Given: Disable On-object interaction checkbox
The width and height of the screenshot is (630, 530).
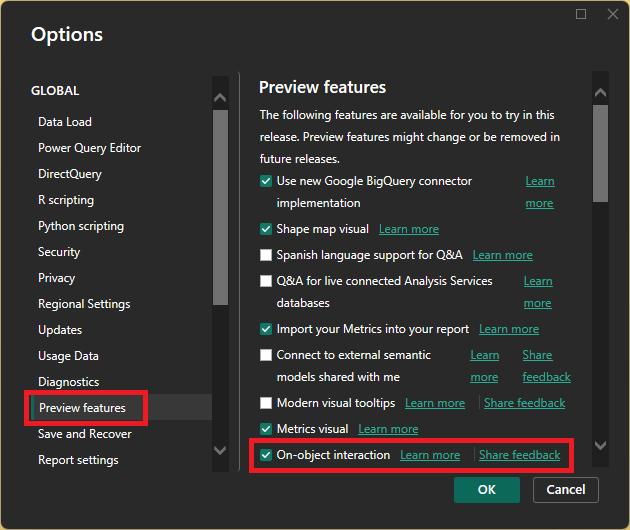Looking at the screenshot, I should [x=266, y=455].
